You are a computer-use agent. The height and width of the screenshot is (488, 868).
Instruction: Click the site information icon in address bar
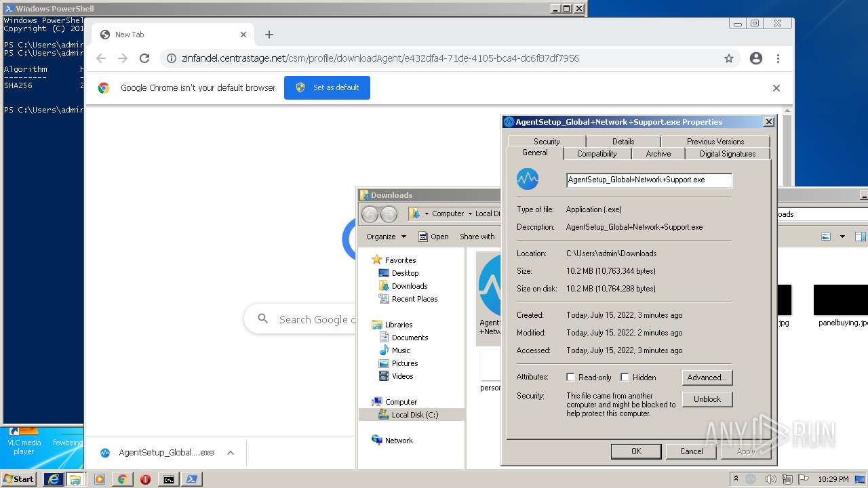point(172,58)
